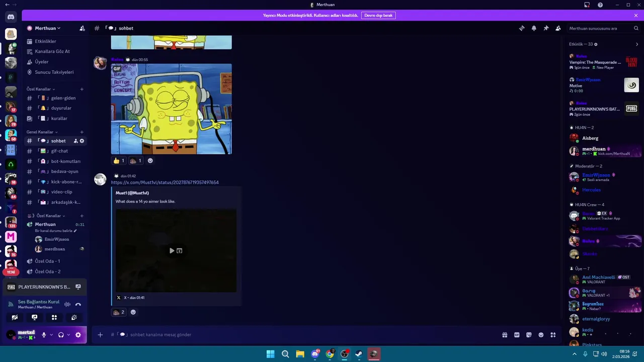Toggle the member list icon
The image size is (644, 362).
coord(558,28)
